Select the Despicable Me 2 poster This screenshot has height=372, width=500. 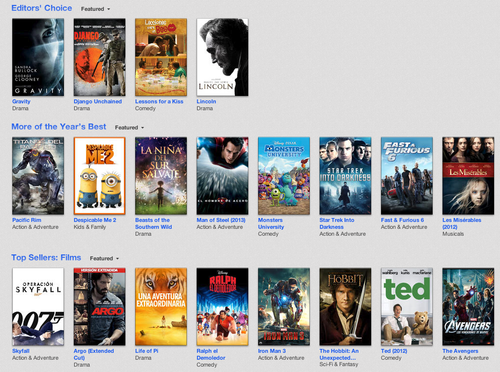click(100, 176)
